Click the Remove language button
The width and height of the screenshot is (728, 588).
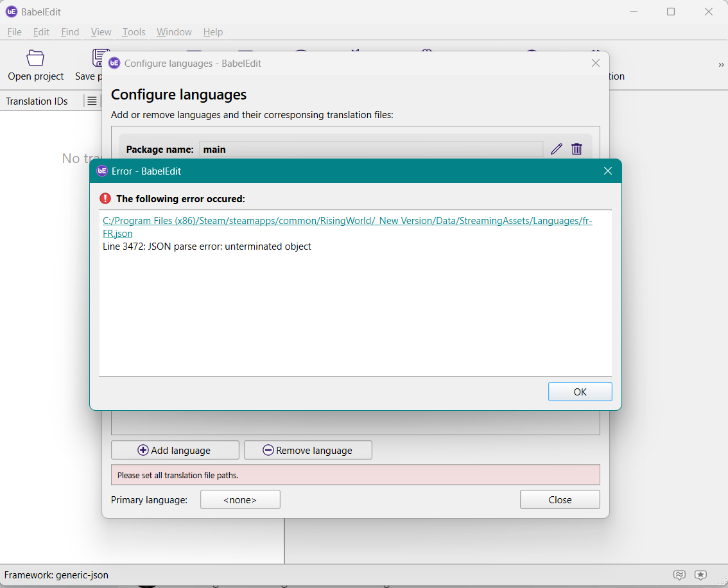click(x=308, y=450)
